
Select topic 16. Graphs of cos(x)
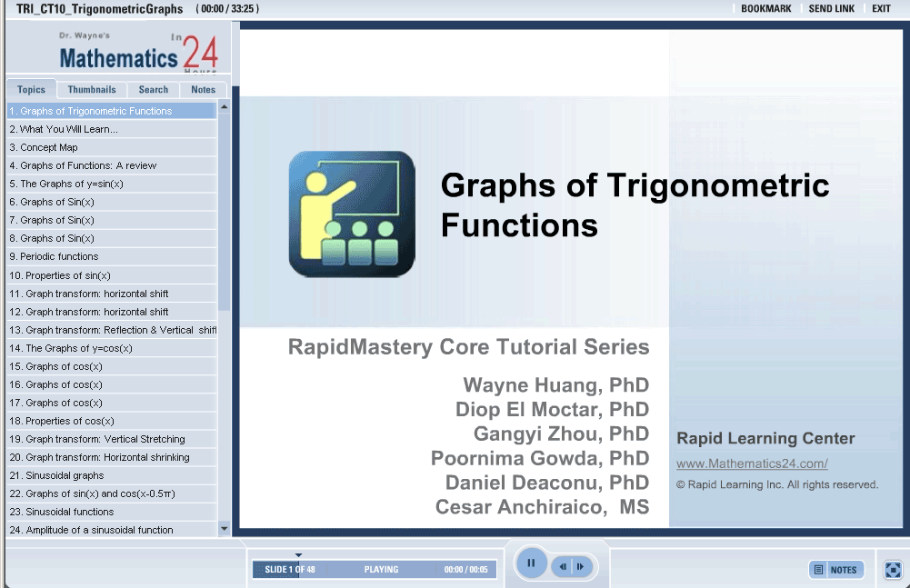pos(112,384)
